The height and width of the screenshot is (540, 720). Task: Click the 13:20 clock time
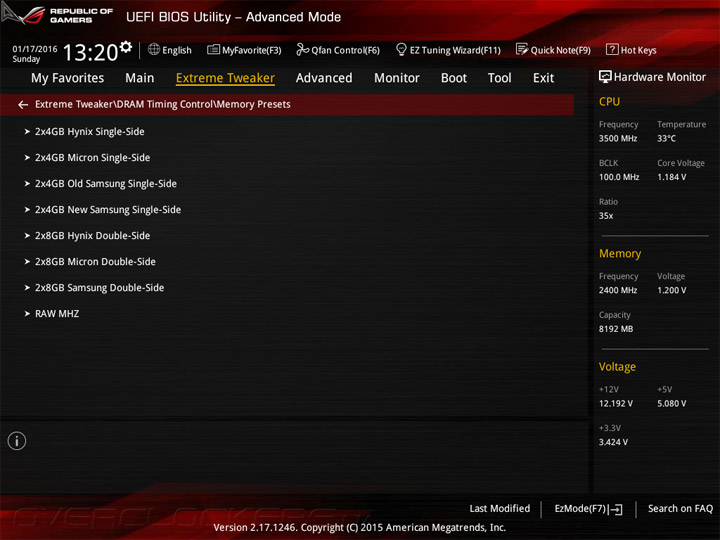90,52
